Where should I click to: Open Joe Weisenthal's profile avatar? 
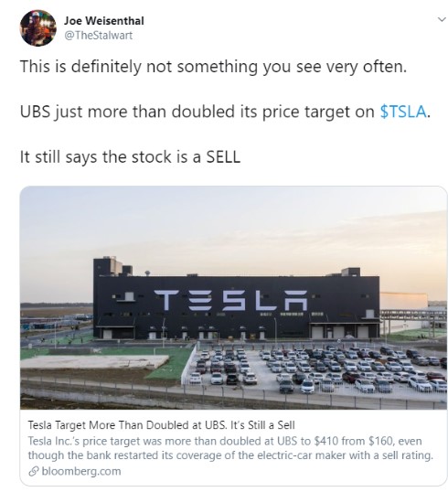(x=38, y=28)
